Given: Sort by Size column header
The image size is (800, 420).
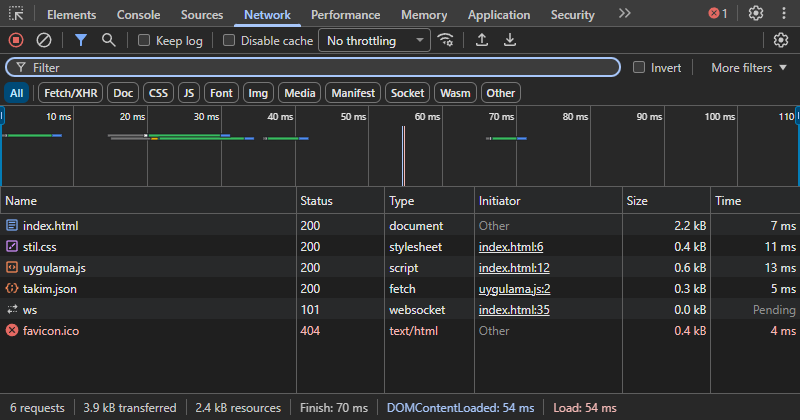Looking at the screenshot, I should click(x=666, y=201).
